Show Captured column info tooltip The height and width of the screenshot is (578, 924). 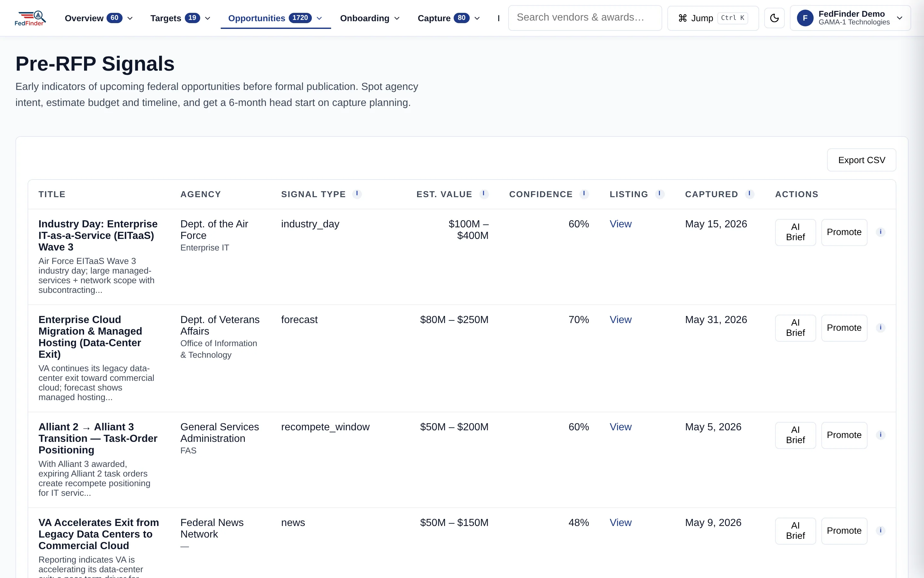[749, 194]
